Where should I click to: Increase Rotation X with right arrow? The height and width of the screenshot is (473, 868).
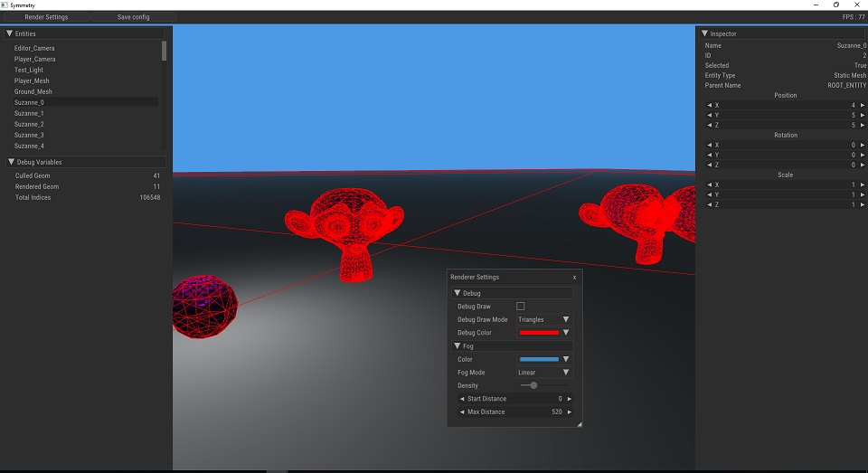863,145
